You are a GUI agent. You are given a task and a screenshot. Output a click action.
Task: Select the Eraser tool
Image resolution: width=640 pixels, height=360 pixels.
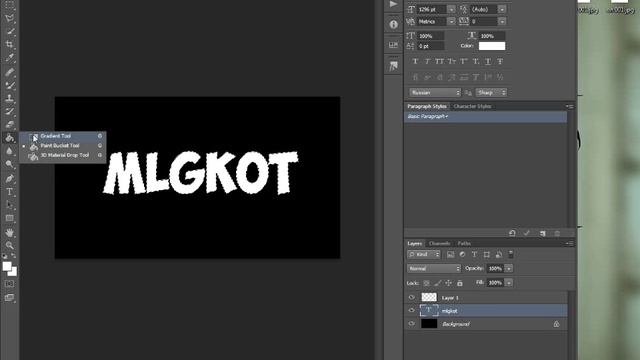(9, 124)
